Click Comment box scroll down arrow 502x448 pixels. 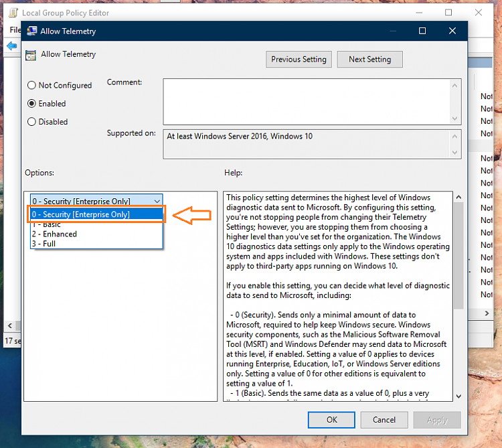pos(454,119)
